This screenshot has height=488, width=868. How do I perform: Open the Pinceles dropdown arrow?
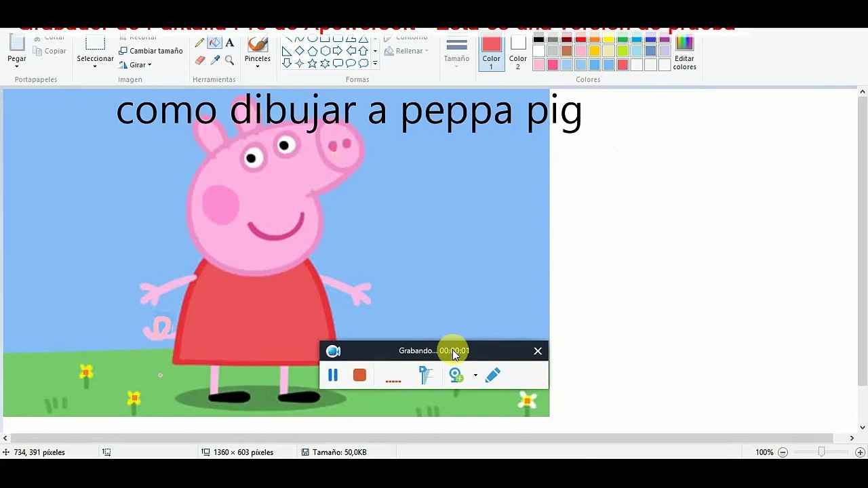click(257, 67)
